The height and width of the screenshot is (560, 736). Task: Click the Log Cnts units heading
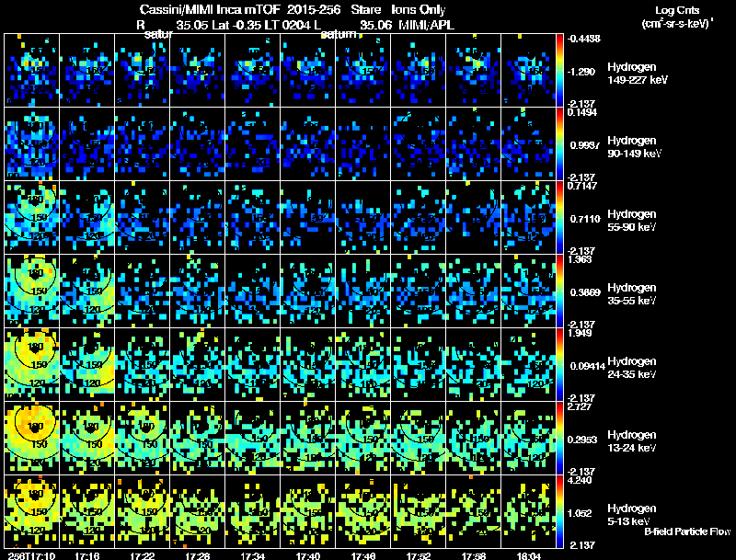[681, 17]
